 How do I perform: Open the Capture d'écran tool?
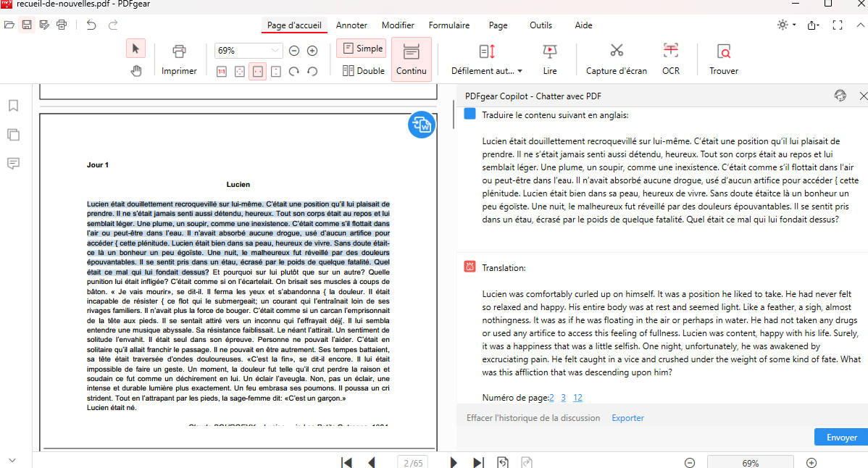pyautogui.click(x=616, y=58)
